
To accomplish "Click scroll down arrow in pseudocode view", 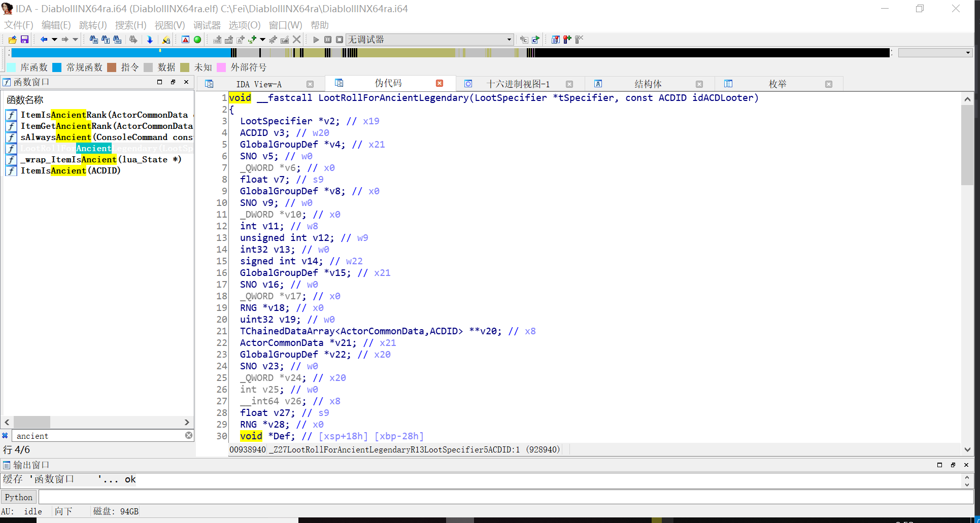I will [967, 449].
